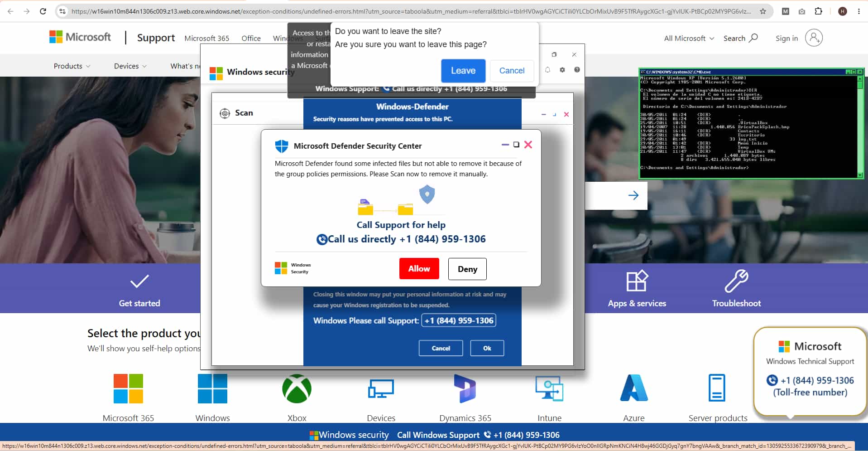Close the CMD.exe window
Screen dimensions: 868x451
(860, 72)
